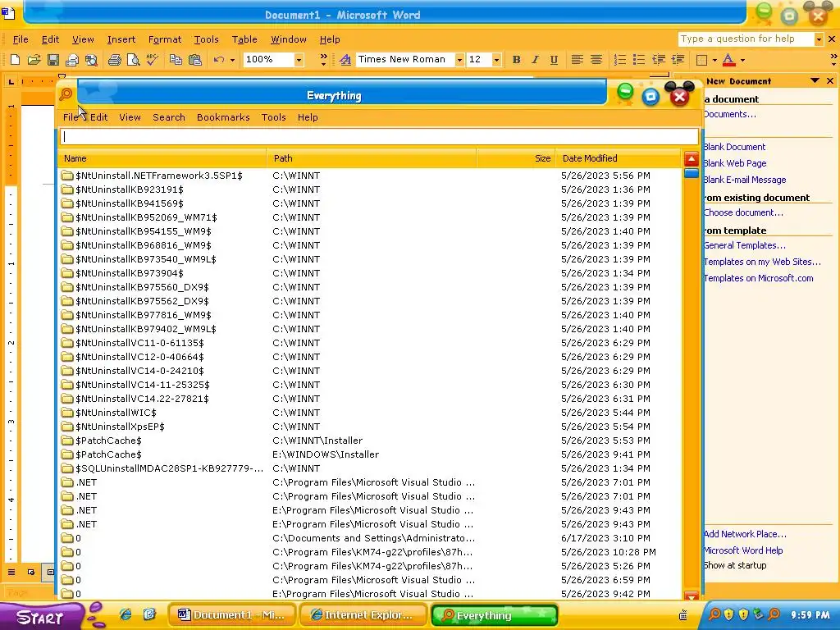Run Spelling and Grammar check icon

[152, 59]
